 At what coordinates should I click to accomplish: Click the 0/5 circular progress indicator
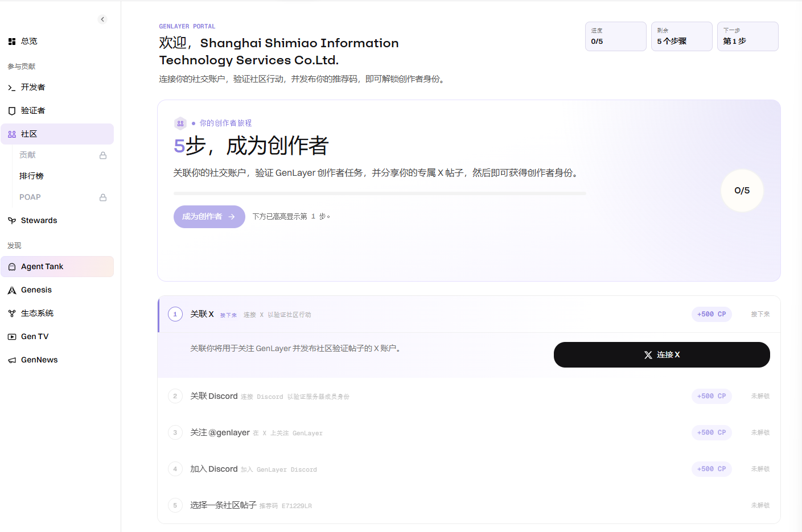(742, 191)
